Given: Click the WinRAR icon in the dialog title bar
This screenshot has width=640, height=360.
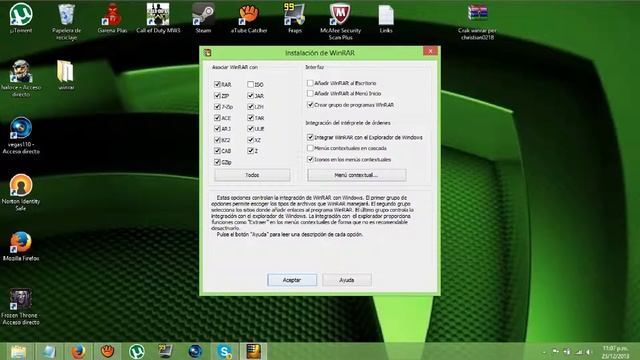Looking at the screenshot, I should pos(208,52).
